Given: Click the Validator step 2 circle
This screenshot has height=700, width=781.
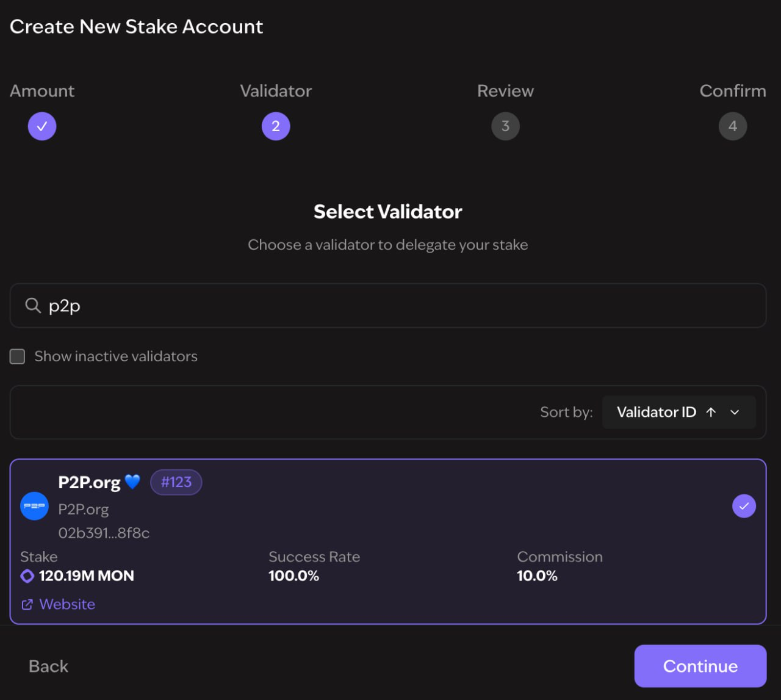Looking at the screenshot, I should (276, 126).
